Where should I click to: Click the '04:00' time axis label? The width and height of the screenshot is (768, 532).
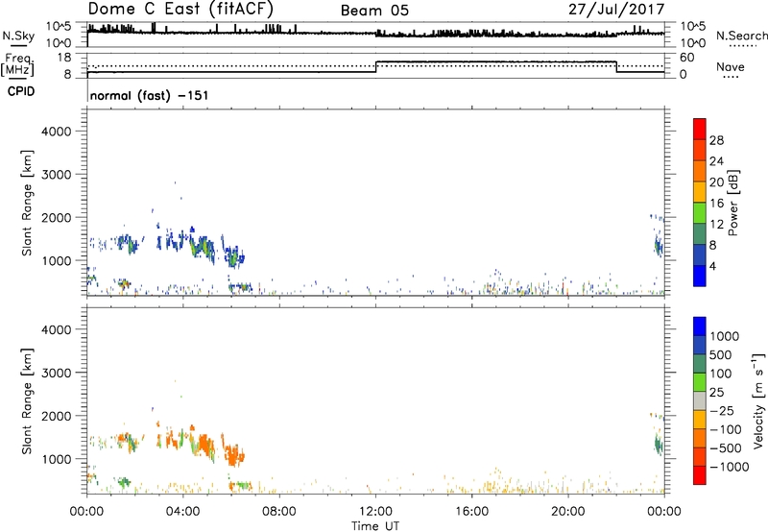click(182, 512)
